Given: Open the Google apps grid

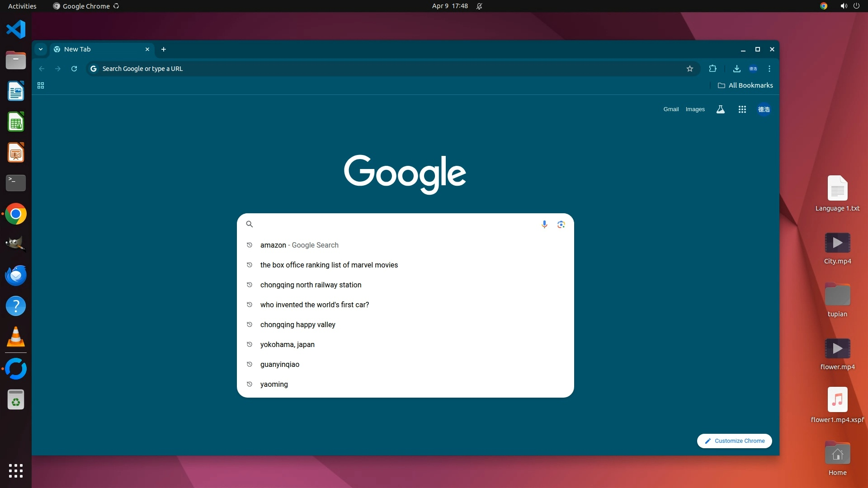Looking at the screenshot, I should click(742, 109).
